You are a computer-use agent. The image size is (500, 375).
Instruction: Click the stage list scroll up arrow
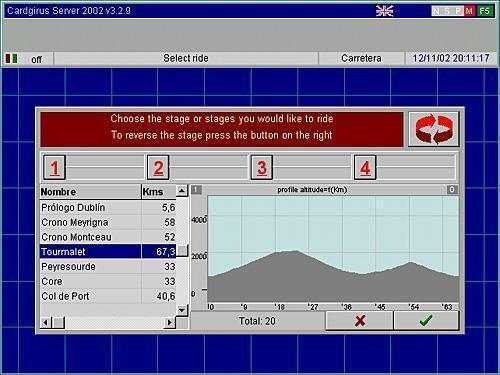tap(182, 191)
